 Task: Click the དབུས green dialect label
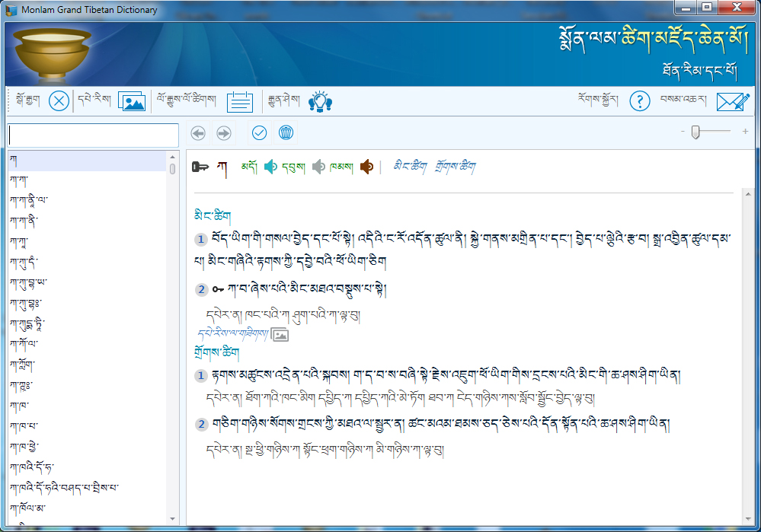pyautogui.click(x=293, y=167)
